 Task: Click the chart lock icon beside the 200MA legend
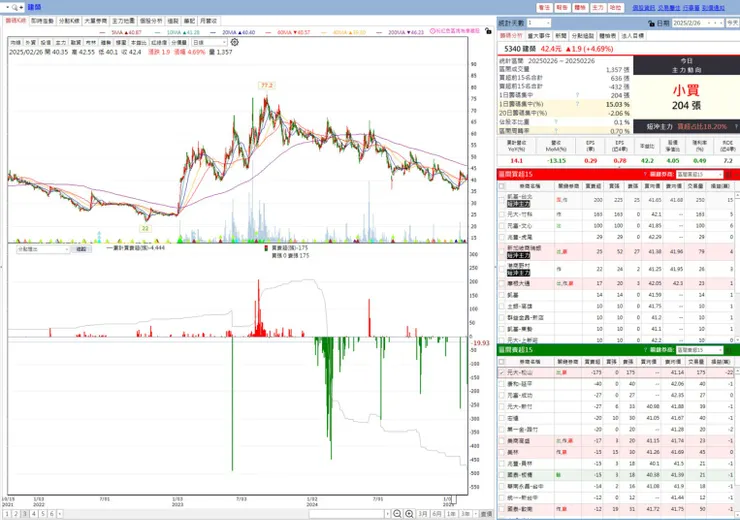[x=488, y=31]
